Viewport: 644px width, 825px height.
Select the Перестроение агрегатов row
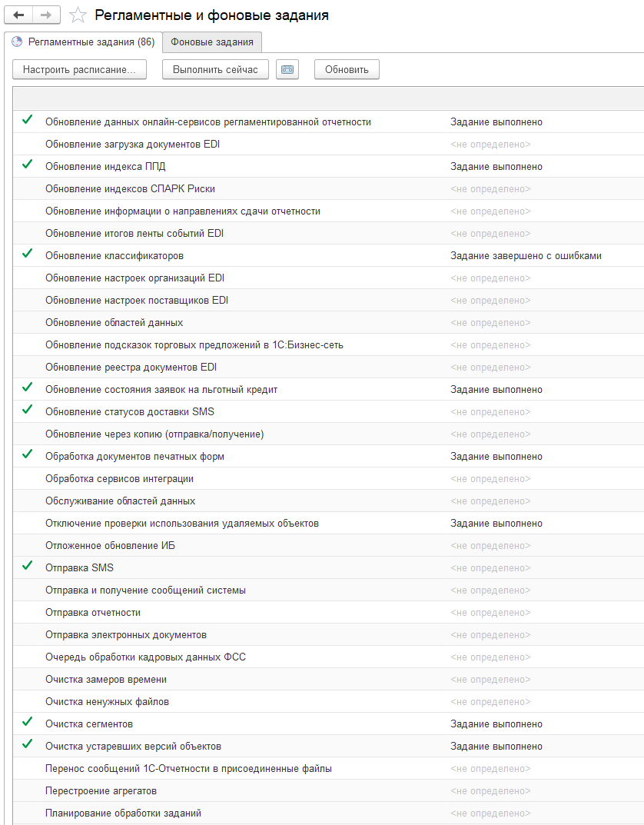pyautogui.click(x=329, y=791)
